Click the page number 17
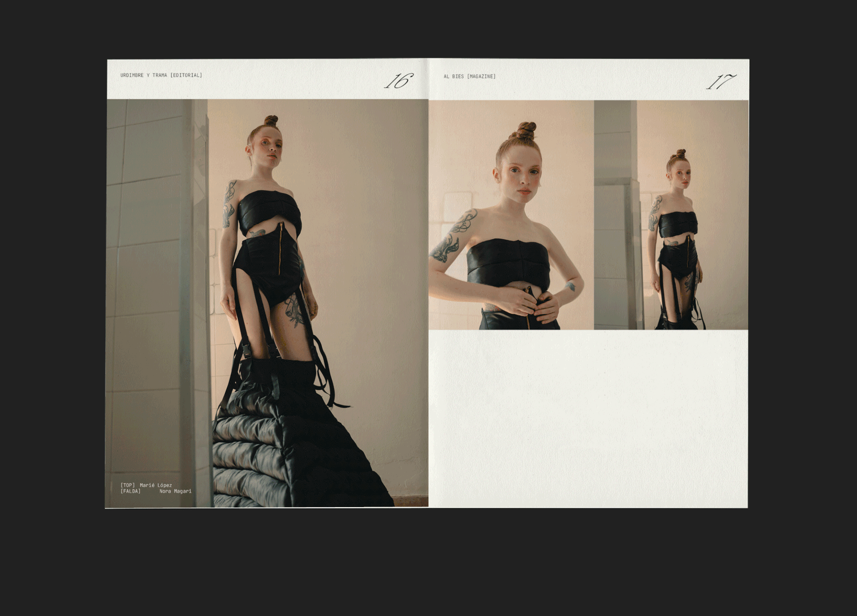857x616 pixels. click(721, 82)
